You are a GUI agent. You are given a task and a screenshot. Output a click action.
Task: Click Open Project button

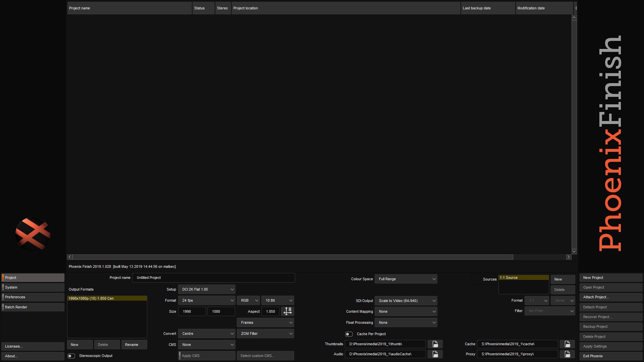pos(611,287)
